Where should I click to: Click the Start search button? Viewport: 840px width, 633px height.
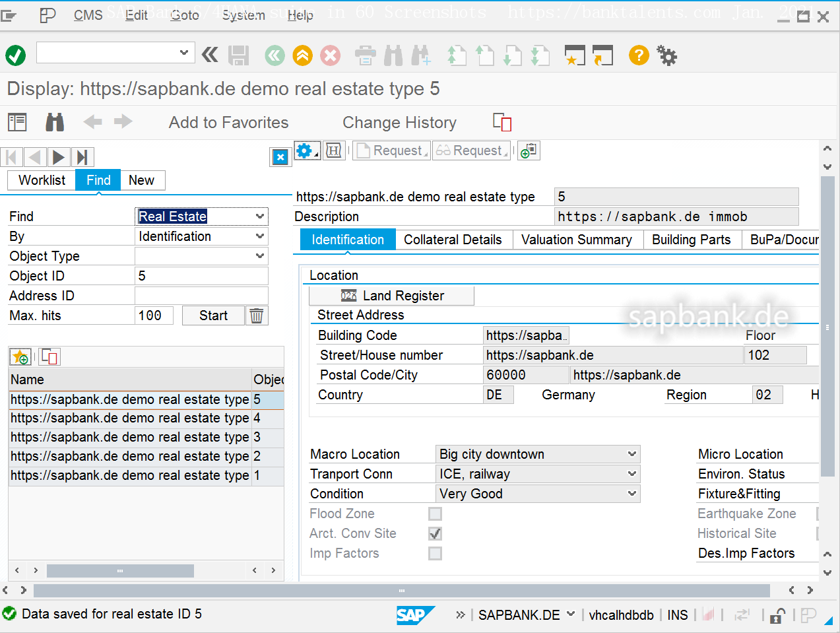click(213, 316)
